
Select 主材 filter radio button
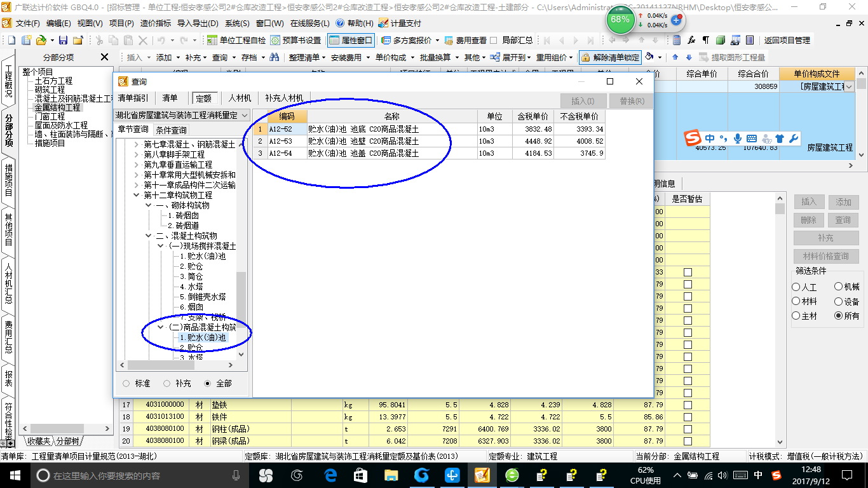[796, 316]
